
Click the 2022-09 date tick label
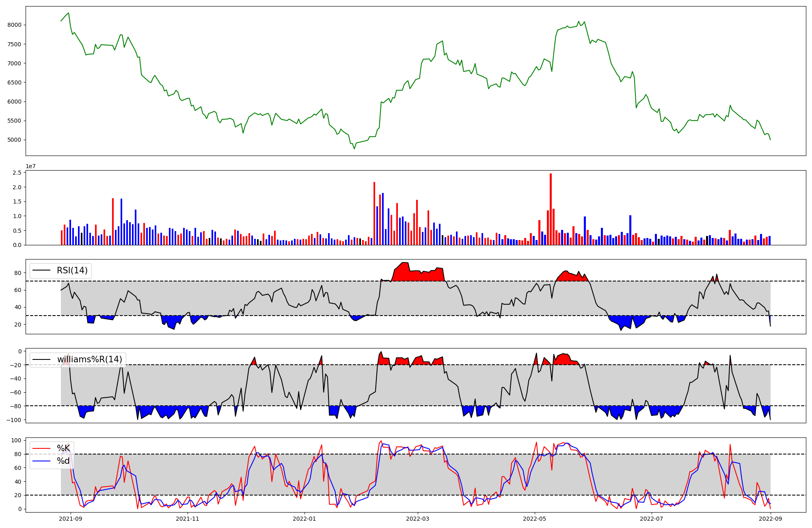point(770,519)
